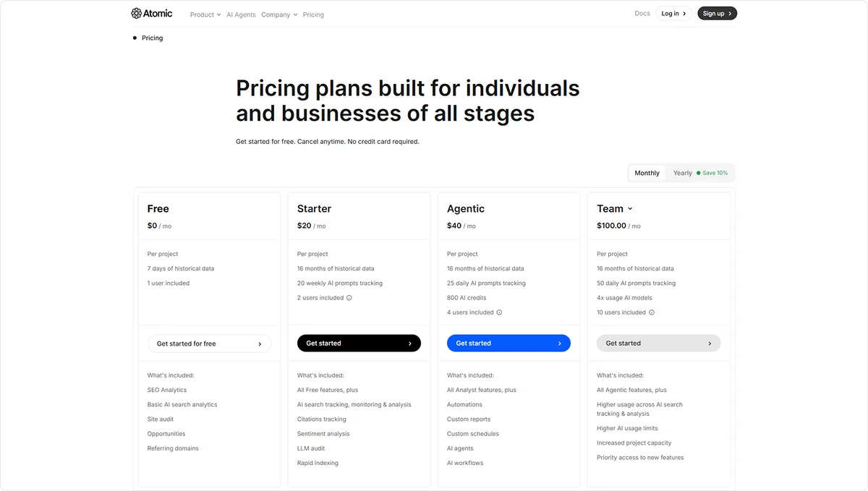The image size is (868, 491).
Task: Click the Log in button
Action: point(673,13)
